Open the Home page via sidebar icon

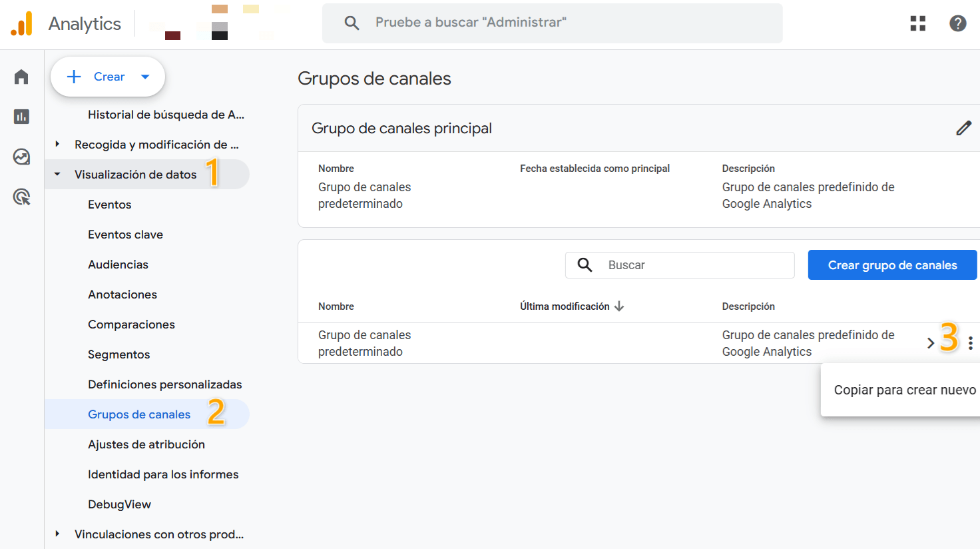pos(21,76)
